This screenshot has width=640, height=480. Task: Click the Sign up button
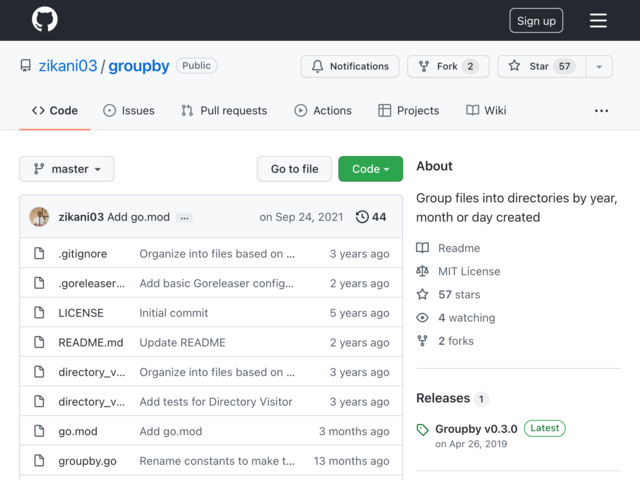(x=536, y=20)
